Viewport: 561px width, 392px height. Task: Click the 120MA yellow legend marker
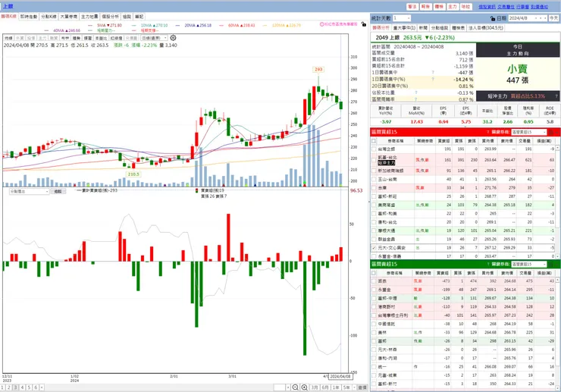click(x=265, y=26)
